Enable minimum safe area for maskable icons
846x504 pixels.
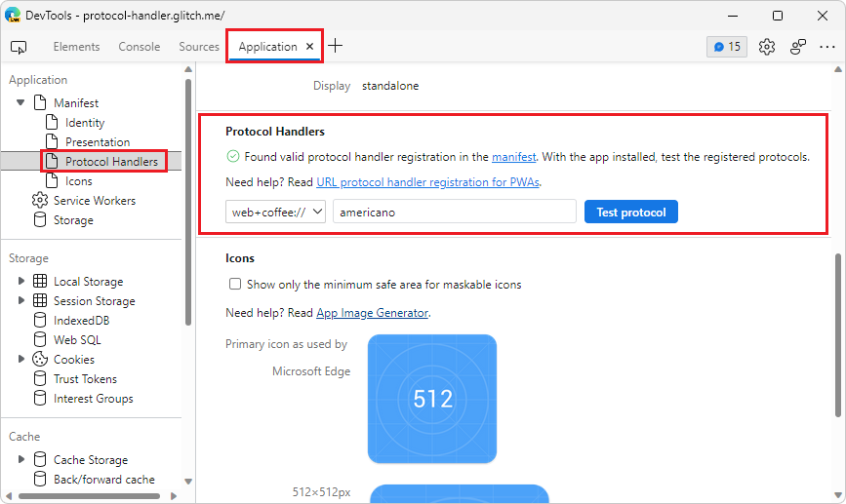click(235, 284)
